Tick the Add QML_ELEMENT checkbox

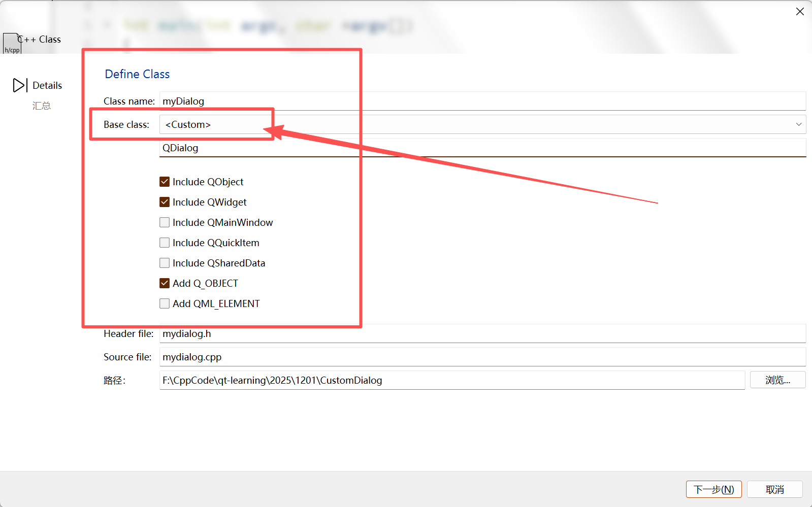(165, 303)
